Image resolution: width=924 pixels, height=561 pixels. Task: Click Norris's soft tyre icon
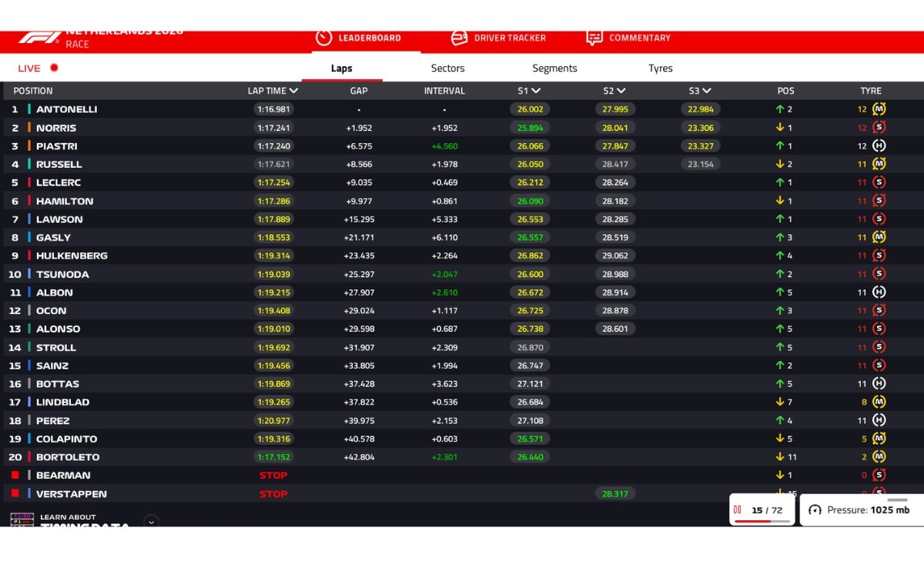point(879,128)
